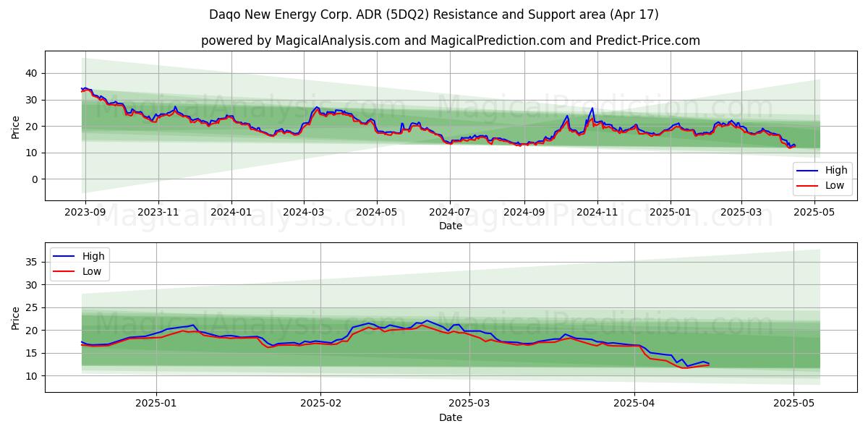The image size is (868, 434).
Task: Click the '2025-05' date label on top chart
Action: (x=814, y=213)
